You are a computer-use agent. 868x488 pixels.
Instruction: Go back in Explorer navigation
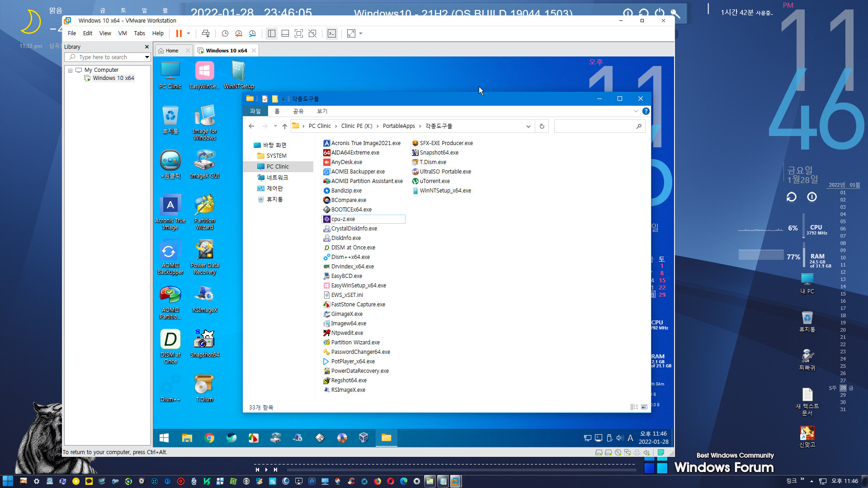pos(251,126)
